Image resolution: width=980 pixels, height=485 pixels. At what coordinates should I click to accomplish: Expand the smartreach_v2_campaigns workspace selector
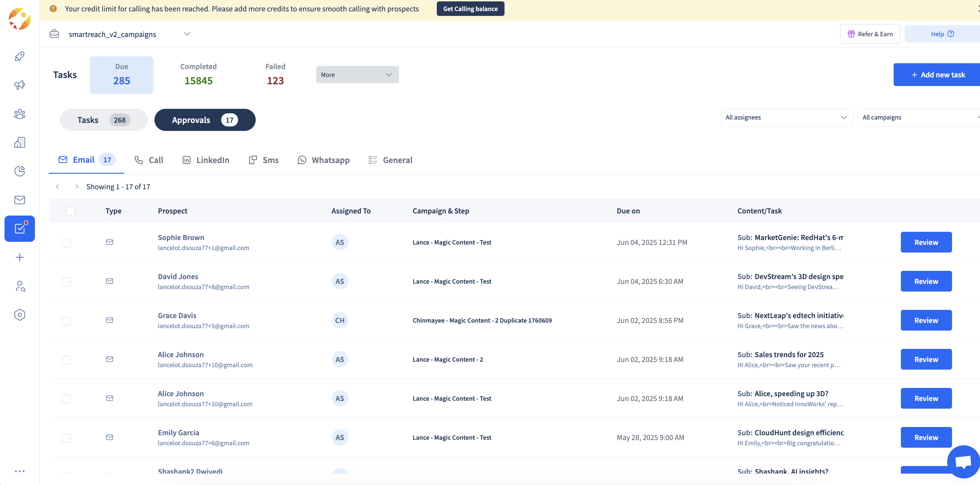(x=187, y=34)
